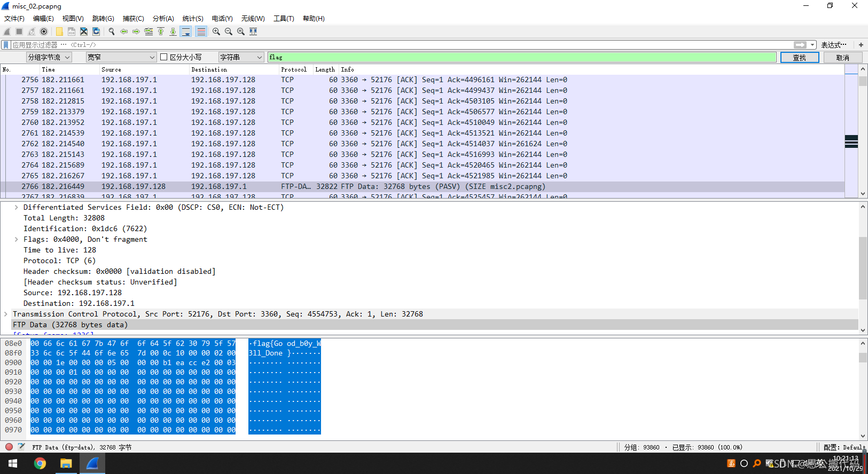868x474 pixels.
Task: Zoom in the packet text
Action: [x=216, y=31]
